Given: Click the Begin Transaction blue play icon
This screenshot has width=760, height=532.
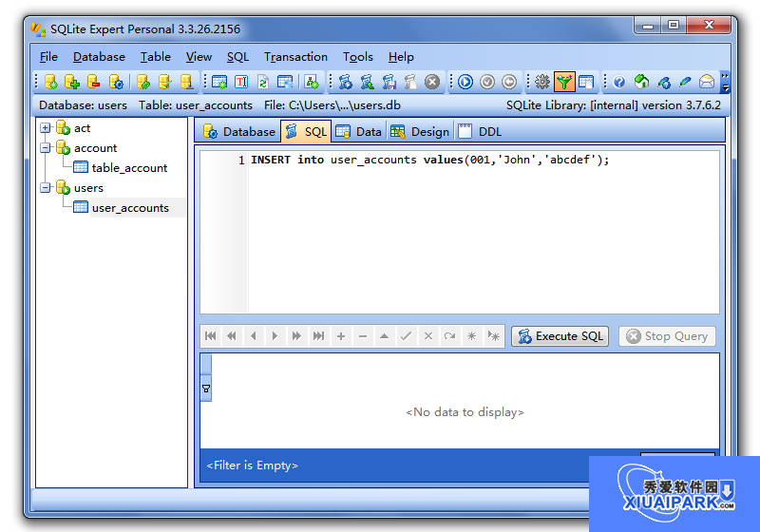Looking at the screenshot, I should (x=465, y=82).
